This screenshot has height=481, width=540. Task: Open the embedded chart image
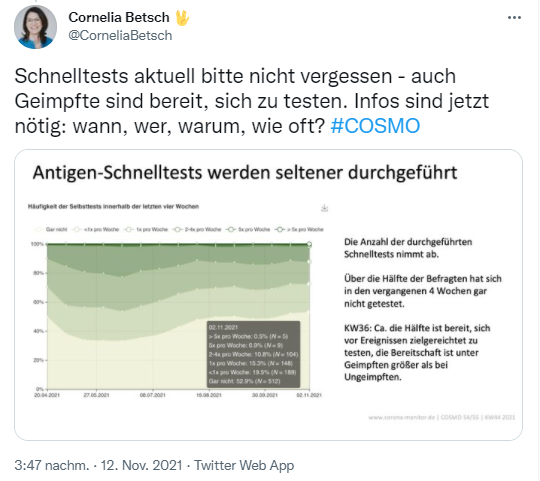[x=268, y=295]
